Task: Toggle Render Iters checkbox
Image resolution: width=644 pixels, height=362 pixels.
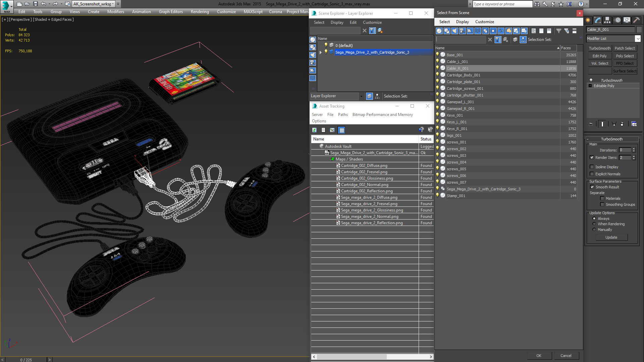Action: [592, 158]
